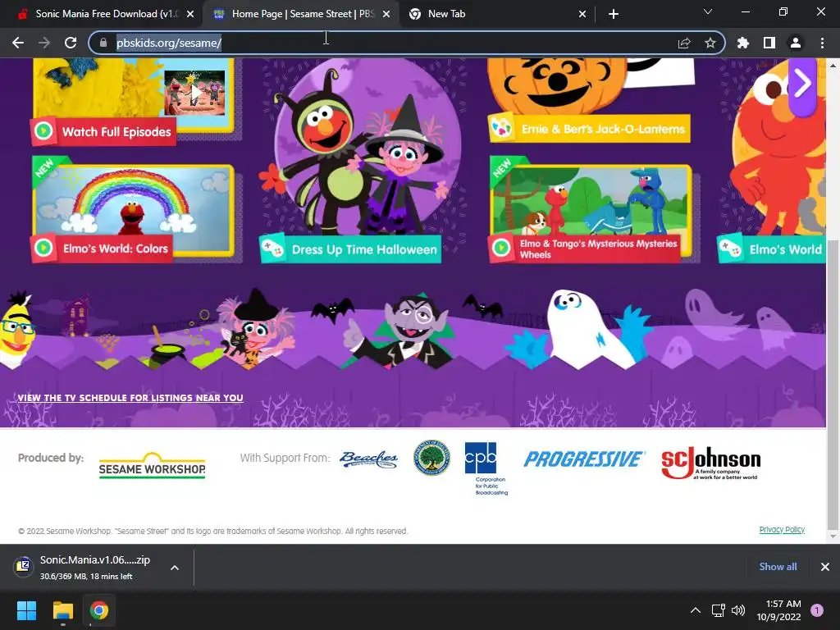
Task: Bookmark this page with star icon
Action: [x=710, y=43]
